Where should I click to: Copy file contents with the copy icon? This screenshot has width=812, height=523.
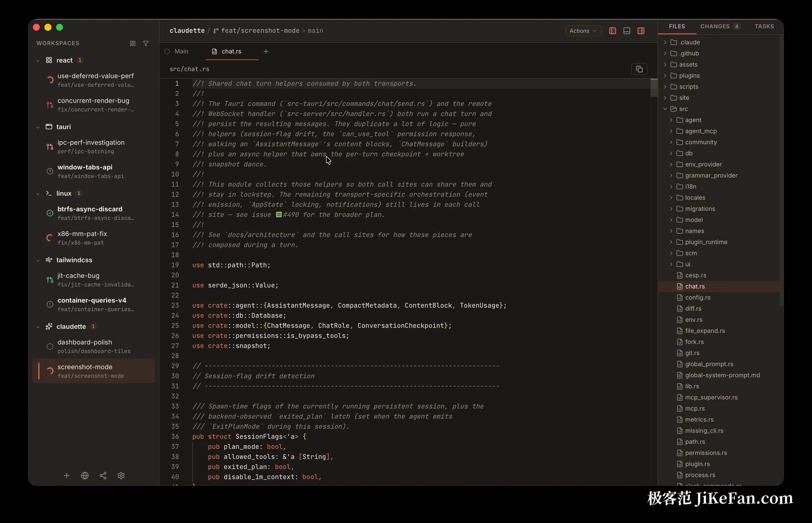pyautogui.click(x=639, y=69)
